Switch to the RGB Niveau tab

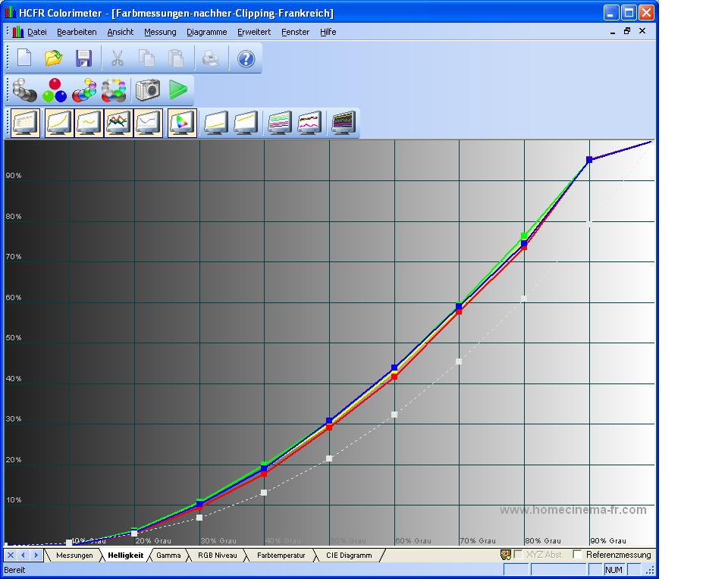click(218, 556)
